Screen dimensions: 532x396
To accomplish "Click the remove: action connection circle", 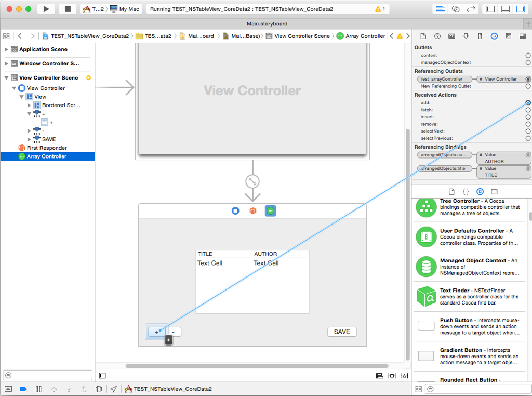I will point(528,124).
